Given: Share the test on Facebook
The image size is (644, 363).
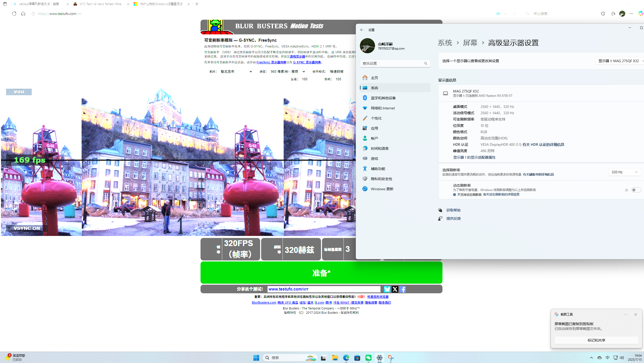Looking at the screenshot, I should (x=403, y=289).
